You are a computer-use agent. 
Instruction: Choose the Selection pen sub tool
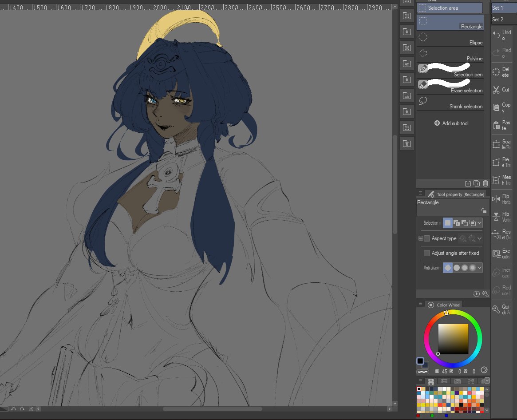coord(450,70)
